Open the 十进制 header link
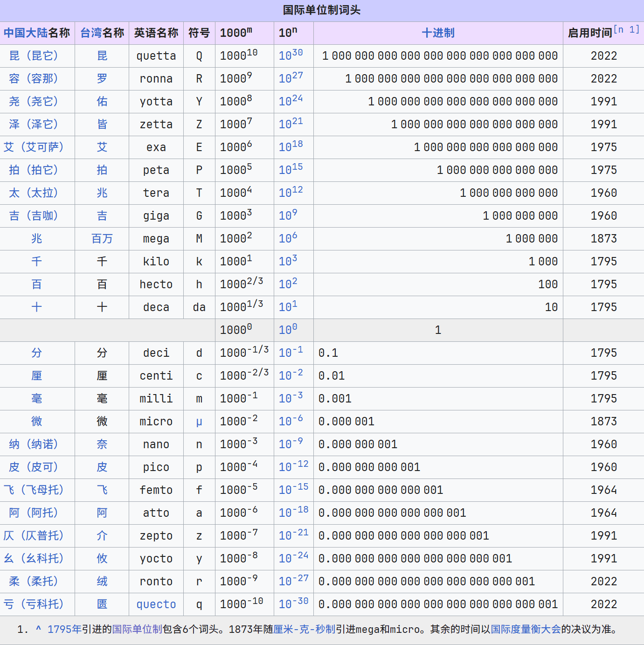This screenshot has height=645, width=644. tap(438, 33)
